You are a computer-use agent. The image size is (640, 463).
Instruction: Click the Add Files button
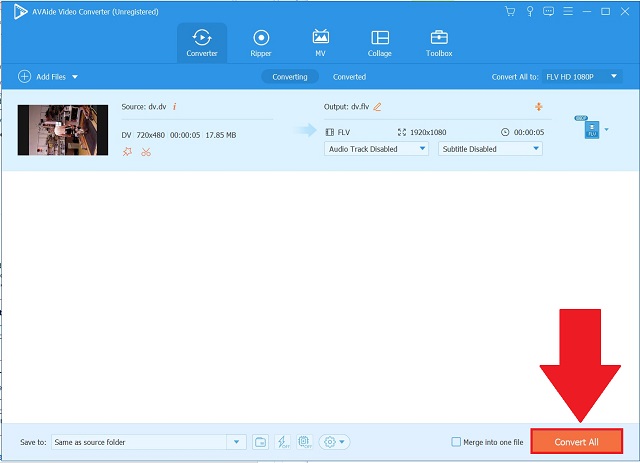click(x=42, y=76)
